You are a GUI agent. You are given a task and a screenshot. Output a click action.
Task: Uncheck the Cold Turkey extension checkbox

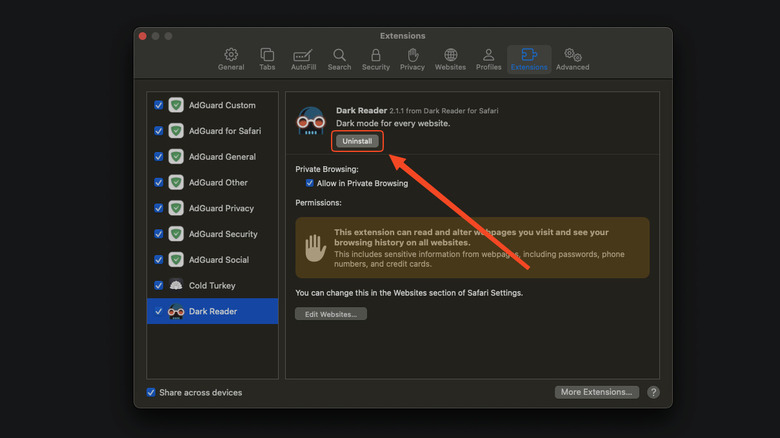158,286
